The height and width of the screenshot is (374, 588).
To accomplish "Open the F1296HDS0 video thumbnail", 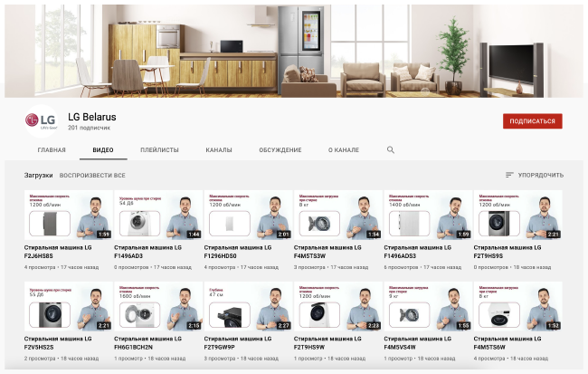I will [248, 215].
